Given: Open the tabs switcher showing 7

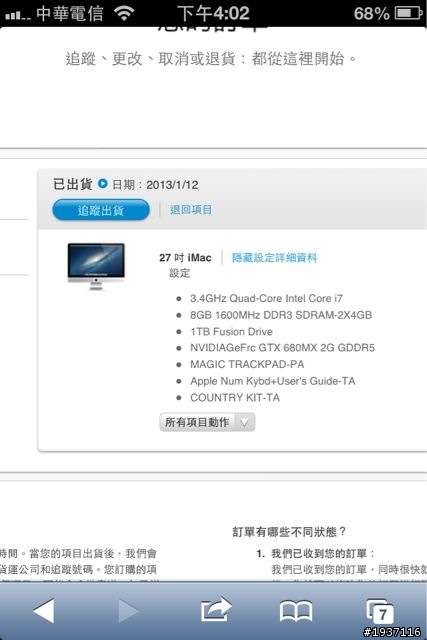Looking at the screenshot, I should 380,611.
